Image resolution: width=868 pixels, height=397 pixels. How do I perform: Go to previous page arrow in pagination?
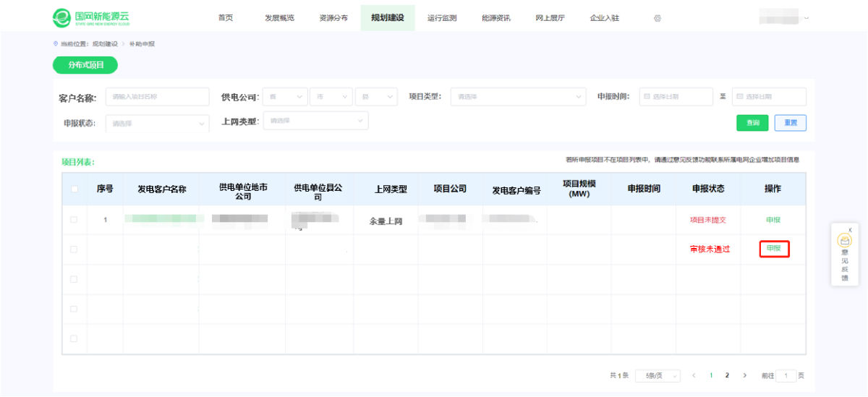point(694,376)
